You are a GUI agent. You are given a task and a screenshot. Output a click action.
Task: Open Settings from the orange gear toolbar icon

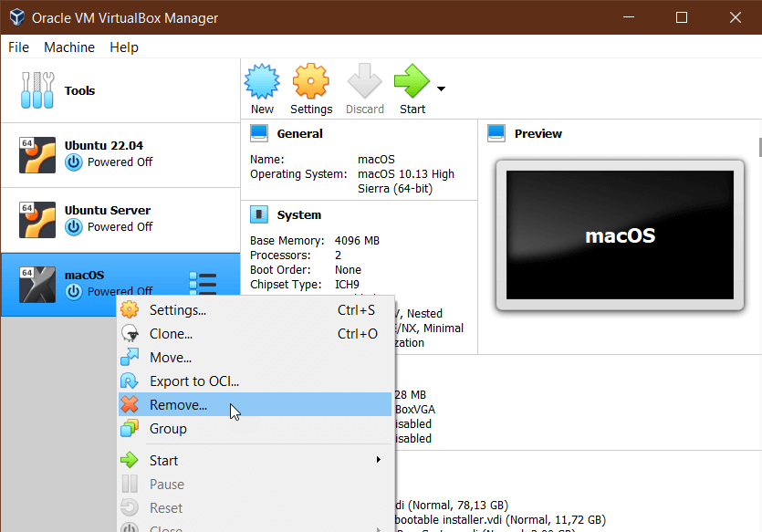tap(311, 81)
